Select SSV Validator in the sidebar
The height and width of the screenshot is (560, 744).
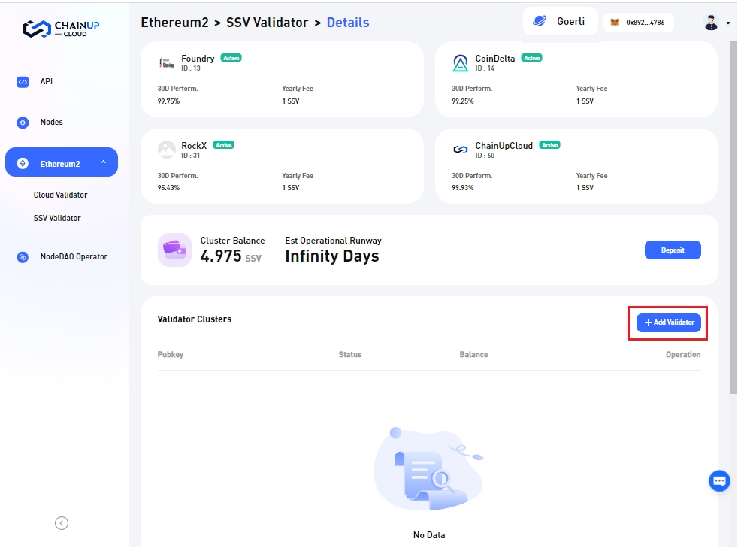click(57, 218)
